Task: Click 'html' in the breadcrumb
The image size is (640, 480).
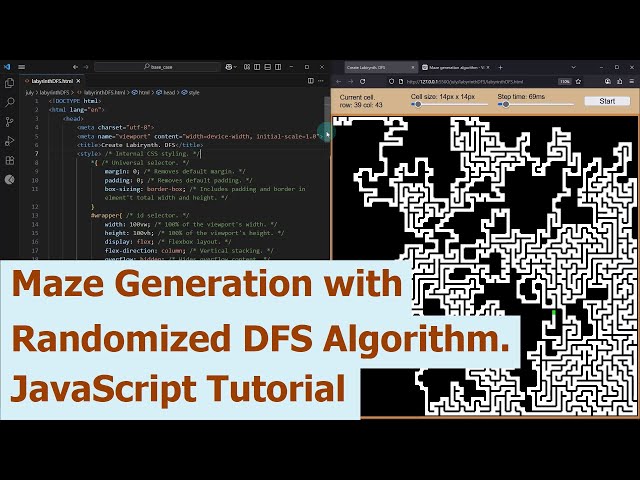Action: coord(144,93)
